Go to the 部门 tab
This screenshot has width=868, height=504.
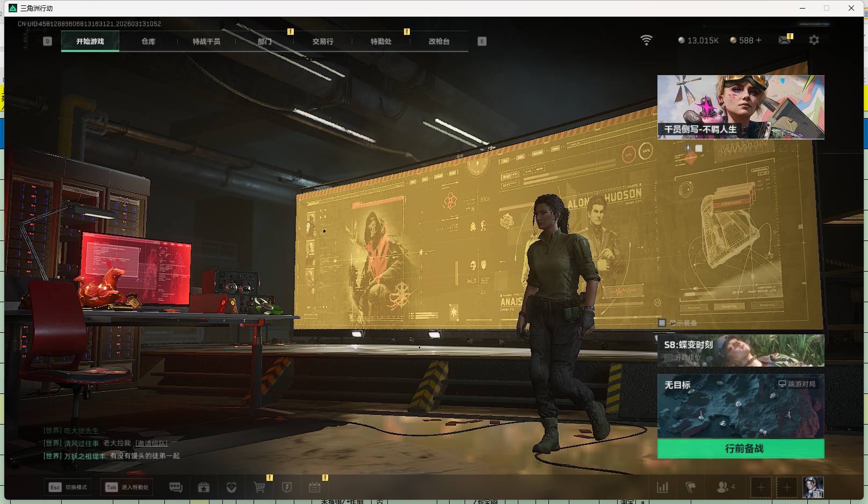[264, 41]
